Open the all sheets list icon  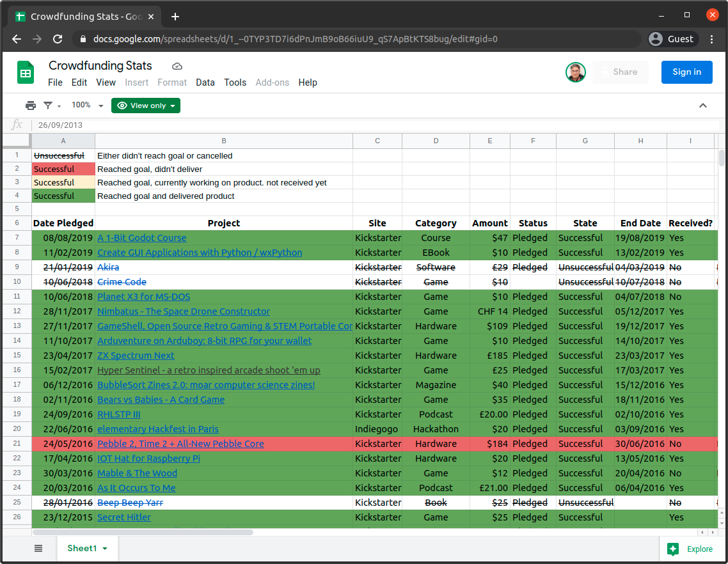point(38,548)
